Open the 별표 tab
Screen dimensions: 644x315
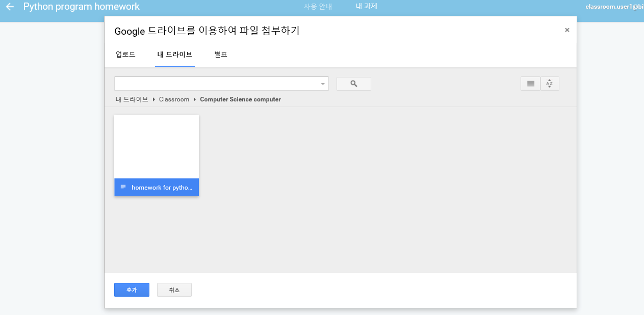tap(221, 55)
